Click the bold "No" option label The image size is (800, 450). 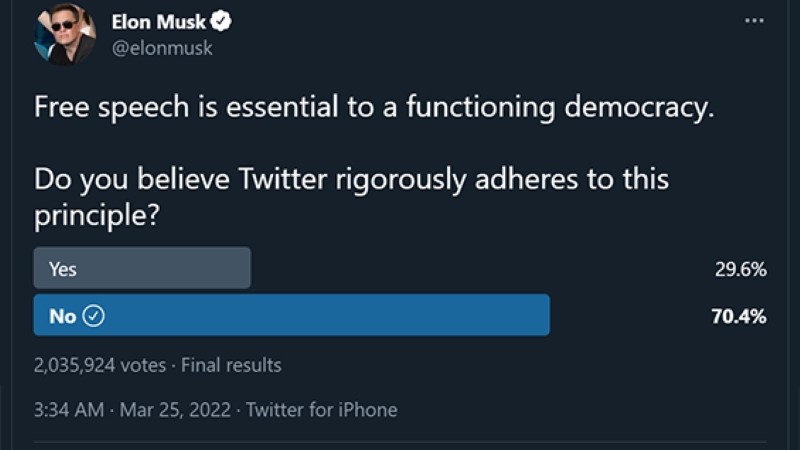click(x=62, y=316)
